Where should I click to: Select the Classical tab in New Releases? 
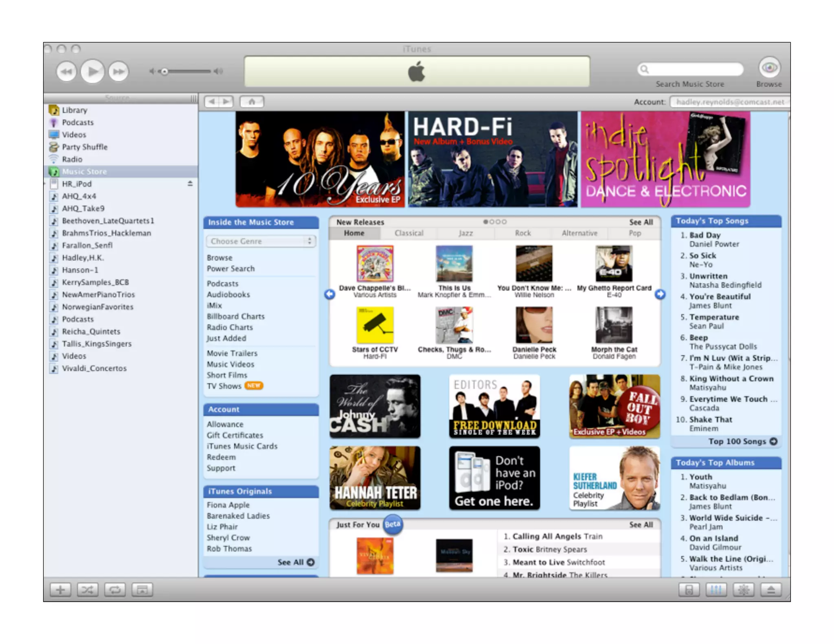tap(408, 233)
